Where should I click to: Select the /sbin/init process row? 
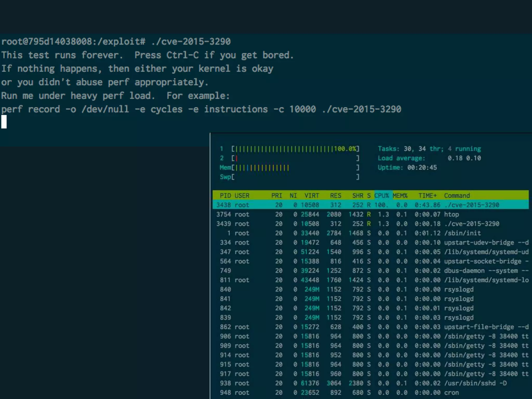click(370, 233)
